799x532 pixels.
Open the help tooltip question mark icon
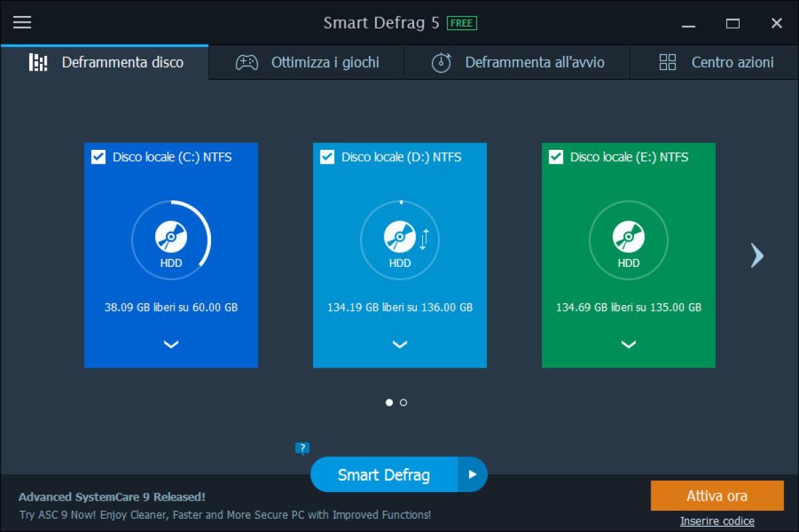(x=302, y=447)
